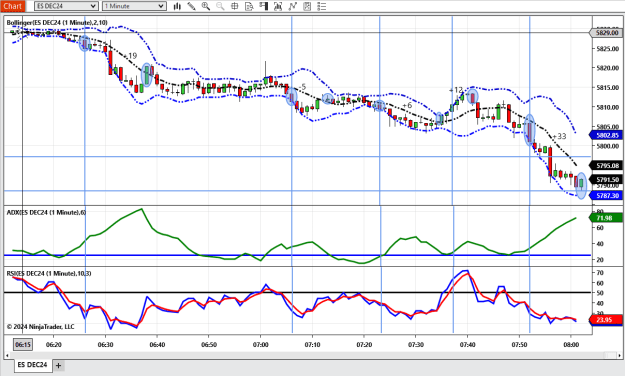Click the left arrow of horizontal scrollbar
625x376 pixels.
[x=7, y=355]
